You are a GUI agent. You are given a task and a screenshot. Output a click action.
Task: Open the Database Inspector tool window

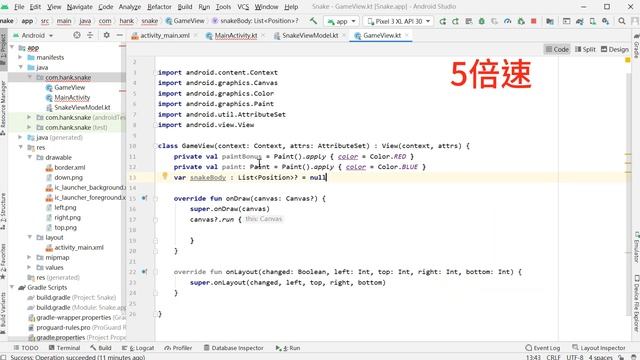(233, 348)
